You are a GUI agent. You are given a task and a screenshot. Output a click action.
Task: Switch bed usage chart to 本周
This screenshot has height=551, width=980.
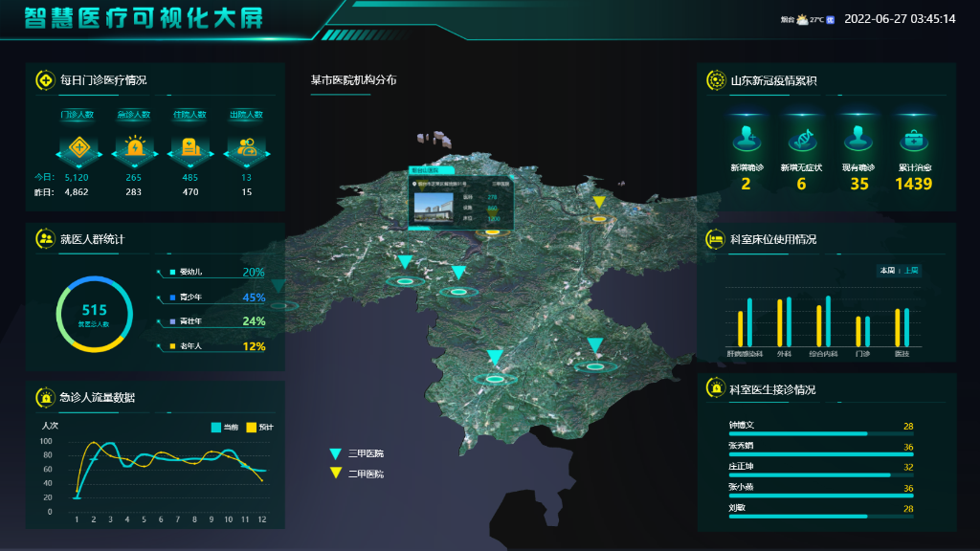[x=886, y=271]
